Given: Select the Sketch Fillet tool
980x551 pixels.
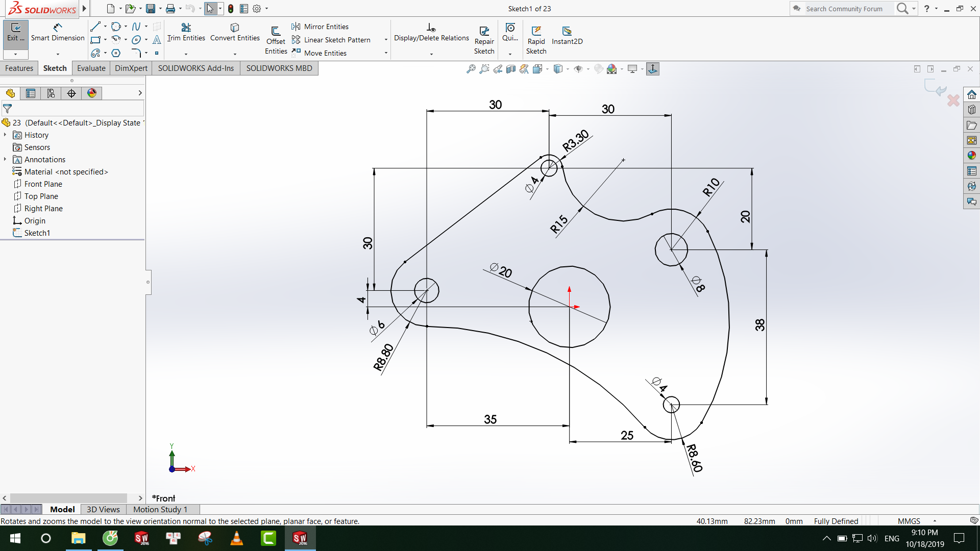Looking at the screenshot, I should click(136, 53).
